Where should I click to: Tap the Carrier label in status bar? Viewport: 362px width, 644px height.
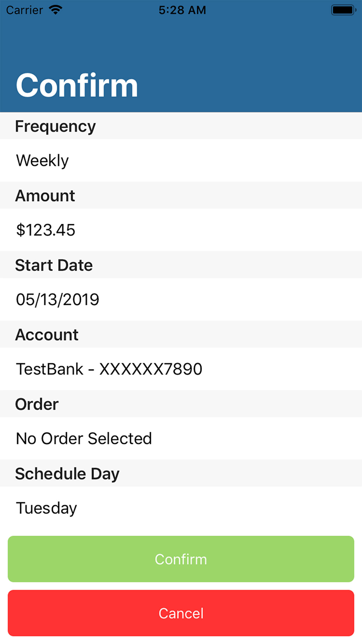pos(25,10)
